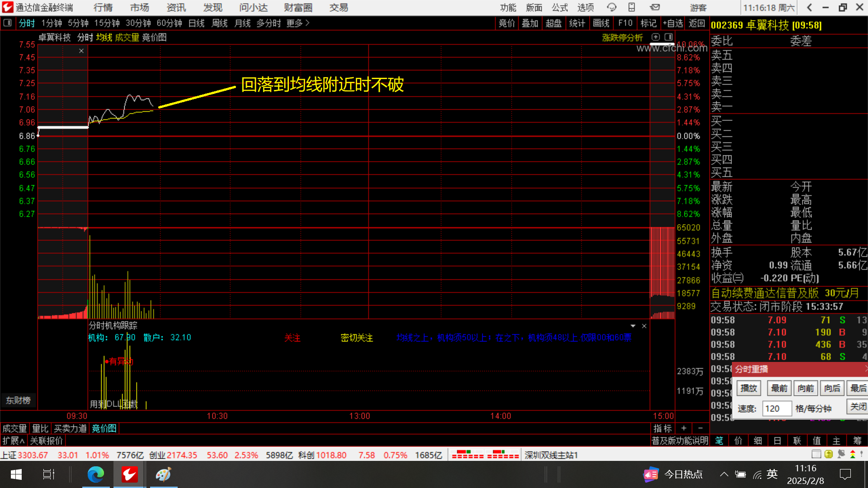This screenshot has height=488, width=868.
Task: Toggle the left sidebar panel icon
Action: click(x=7, y=23)
